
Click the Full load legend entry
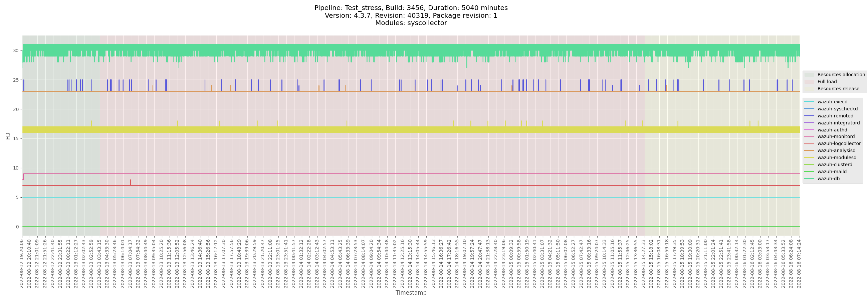[x=827, y=82]
